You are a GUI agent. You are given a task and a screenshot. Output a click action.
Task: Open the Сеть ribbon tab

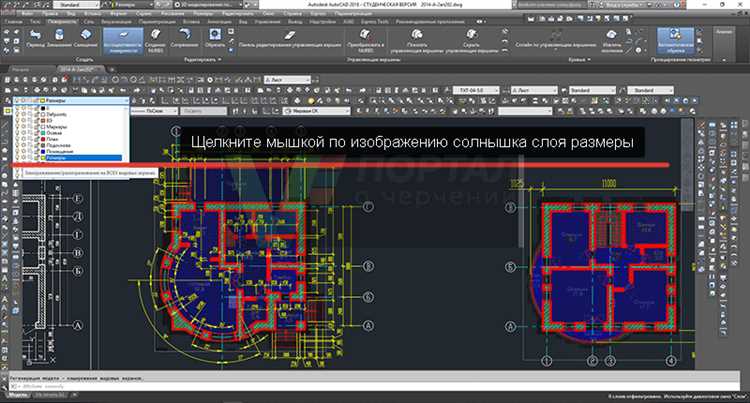pyautogui.click(x=88, y=22)
